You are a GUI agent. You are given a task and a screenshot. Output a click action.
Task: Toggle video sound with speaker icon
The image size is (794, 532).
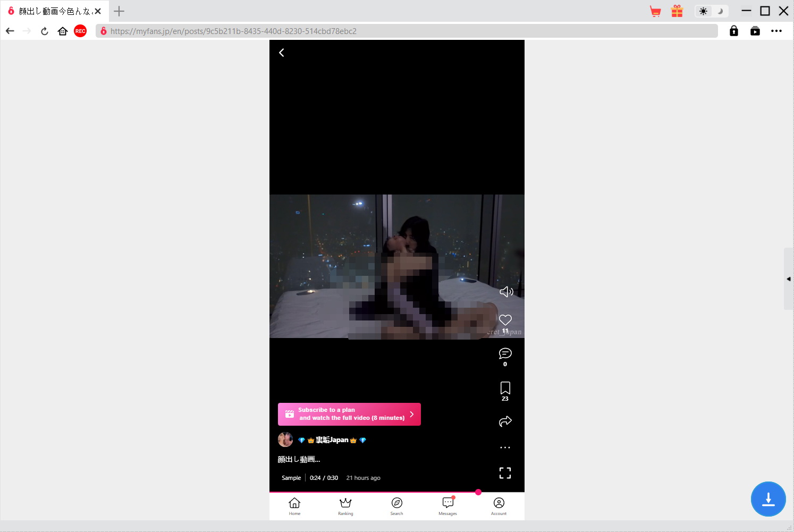coord(506,291)
